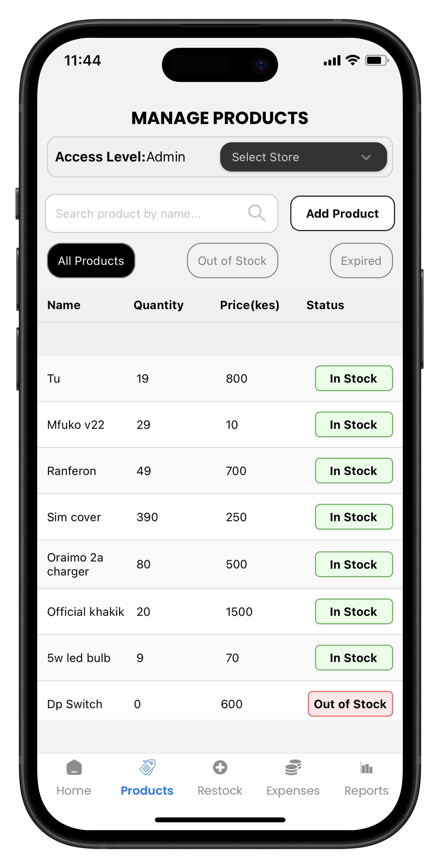Tap Out of Stock badge for Dp Switch
This screenshot has height=868, width=440.
coord(350,704)
